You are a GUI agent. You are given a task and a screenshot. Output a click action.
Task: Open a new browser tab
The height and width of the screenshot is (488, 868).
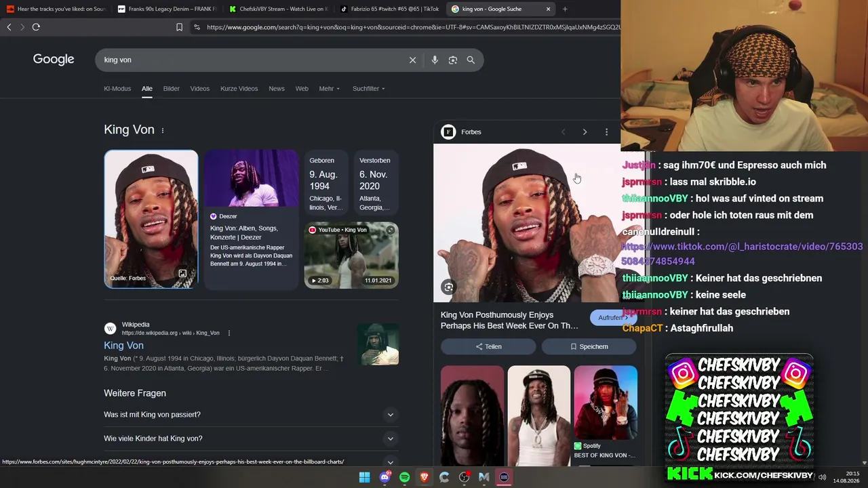click(565, 9)
